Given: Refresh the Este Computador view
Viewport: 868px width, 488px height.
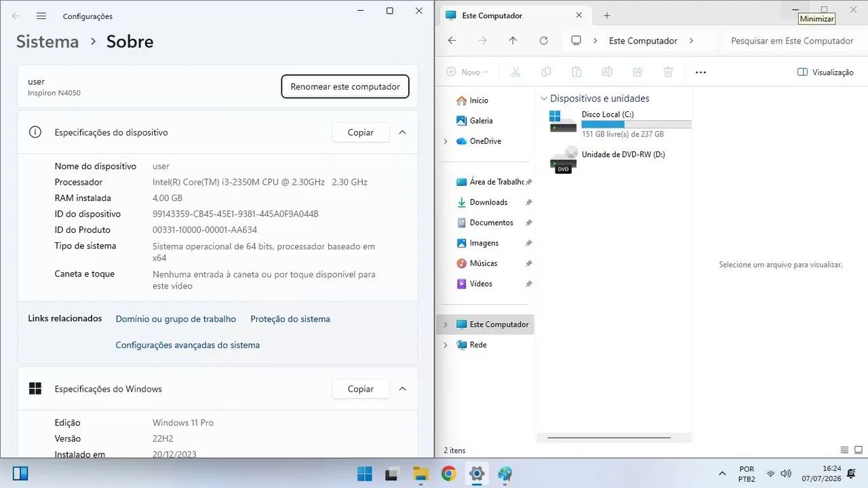Looking at the screenshot, I should (543, 41).
